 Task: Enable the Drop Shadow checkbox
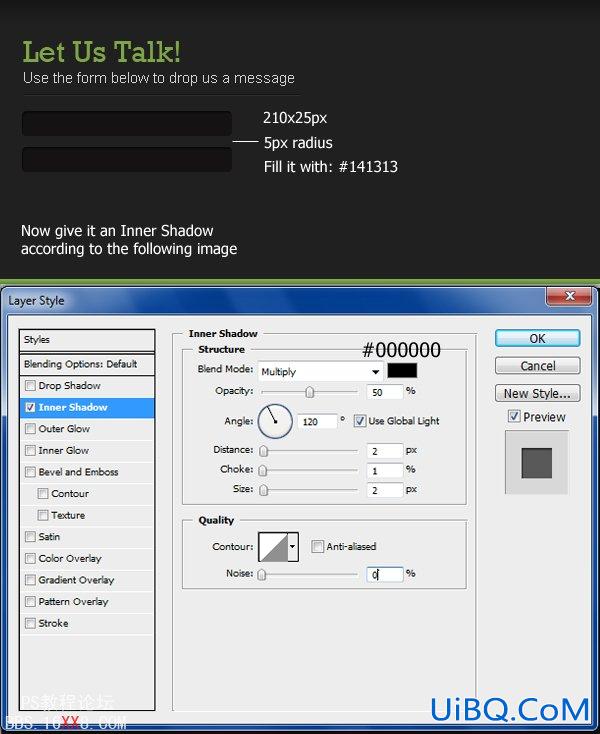point(30,385)
